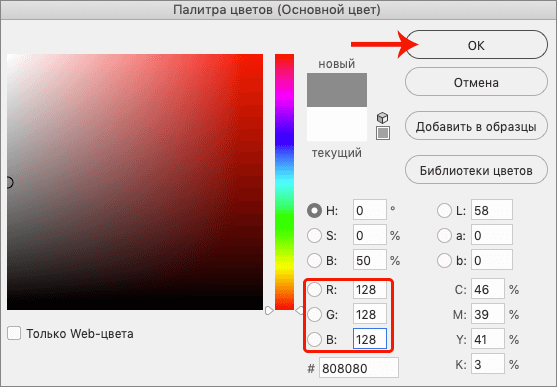Screen dimensions: 557x387
Task: Click the right hue slider arrow handle
Action: point(299,310)
